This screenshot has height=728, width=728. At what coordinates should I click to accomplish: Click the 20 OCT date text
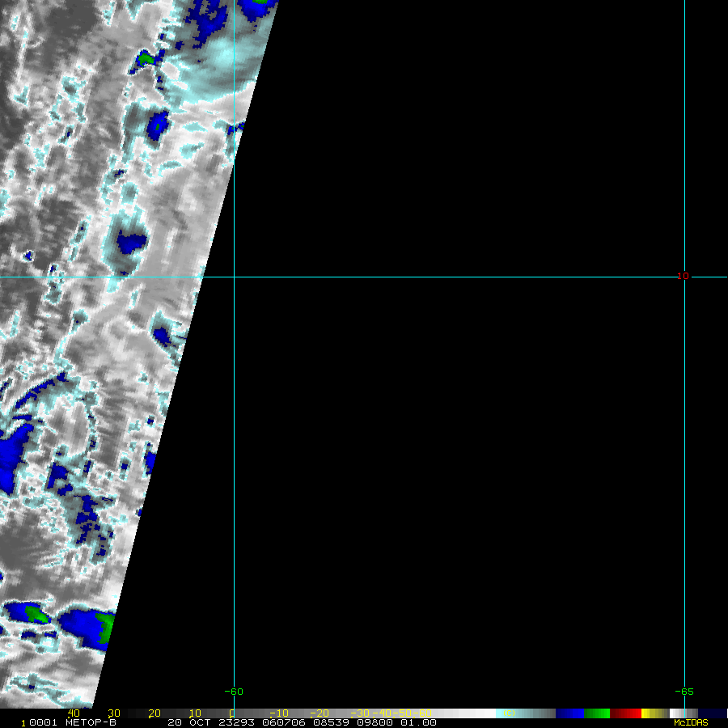pos(189,722)
